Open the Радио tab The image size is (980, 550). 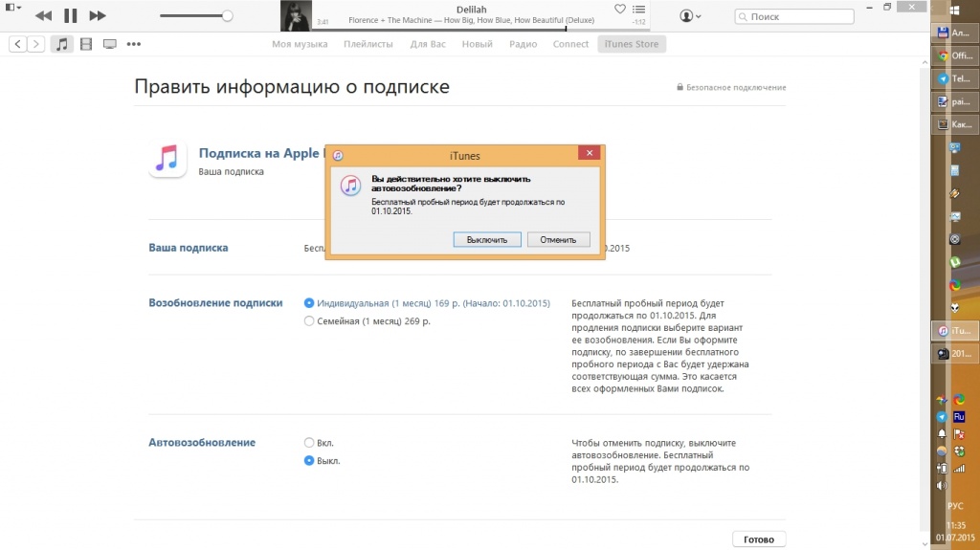523,44
